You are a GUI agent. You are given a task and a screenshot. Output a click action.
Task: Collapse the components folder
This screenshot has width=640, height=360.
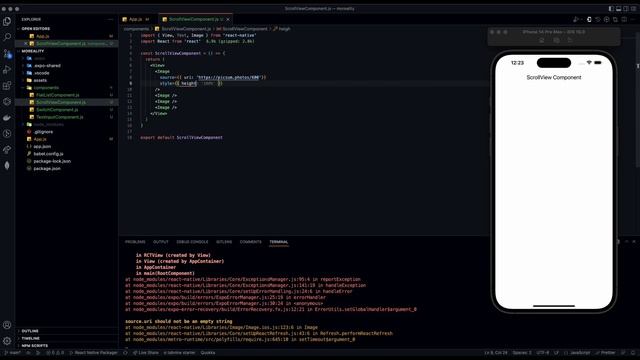click(x=67, y=88)
